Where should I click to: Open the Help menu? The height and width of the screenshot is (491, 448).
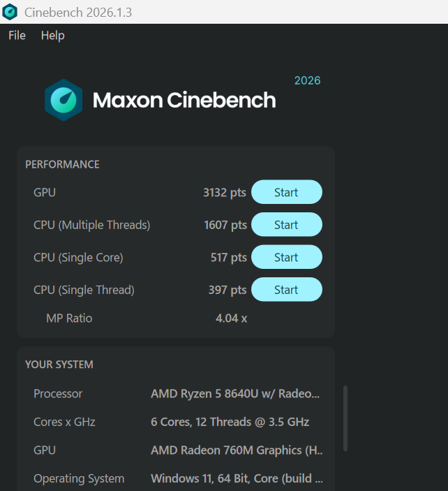[52, 36]
